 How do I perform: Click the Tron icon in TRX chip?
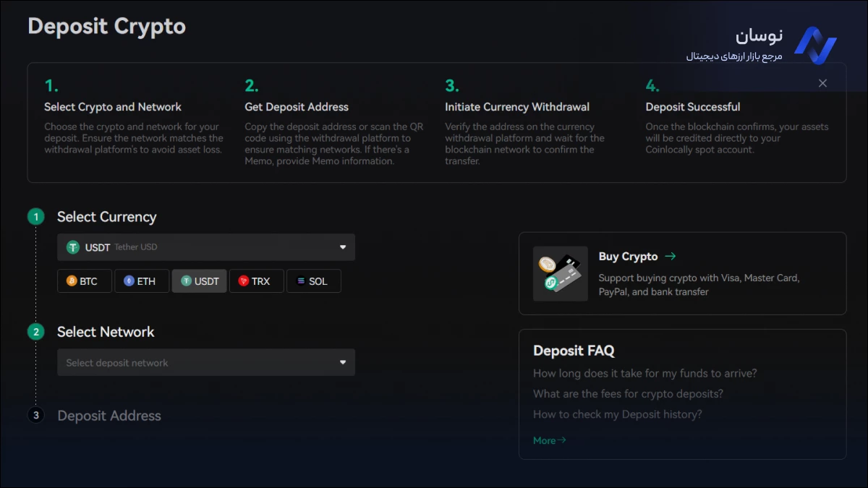pos(243,281)
